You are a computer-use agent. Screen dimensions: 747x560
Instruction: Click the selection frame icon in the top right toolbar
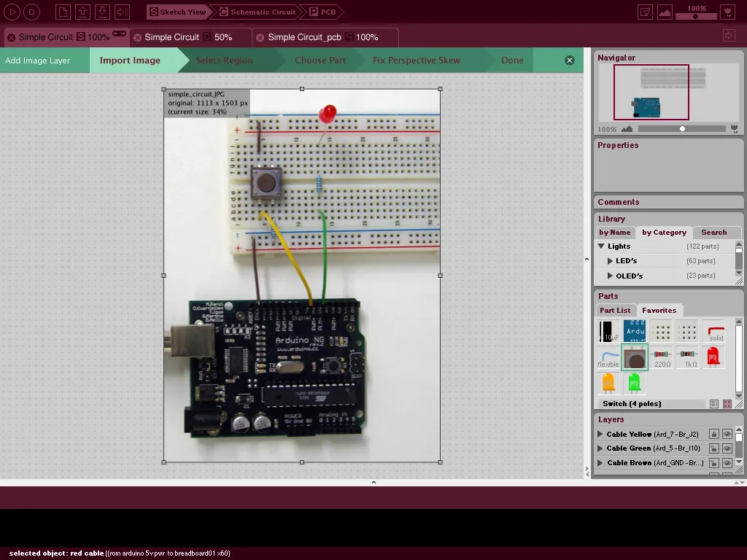pos(645,12)
